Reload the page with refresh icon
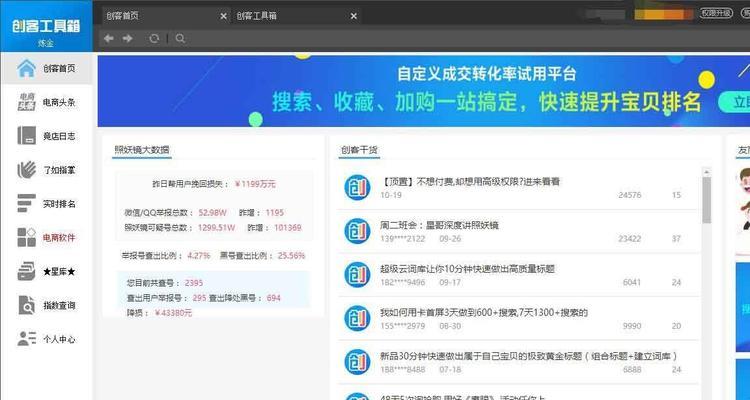 coord(154,38)
